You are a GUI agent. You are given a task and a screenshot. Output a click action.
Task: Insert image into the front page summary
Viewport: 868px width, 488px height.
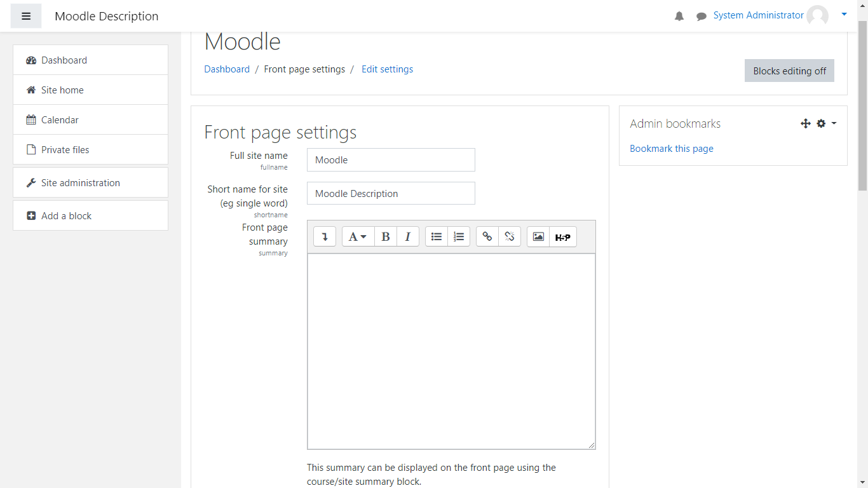click(538, 237)
